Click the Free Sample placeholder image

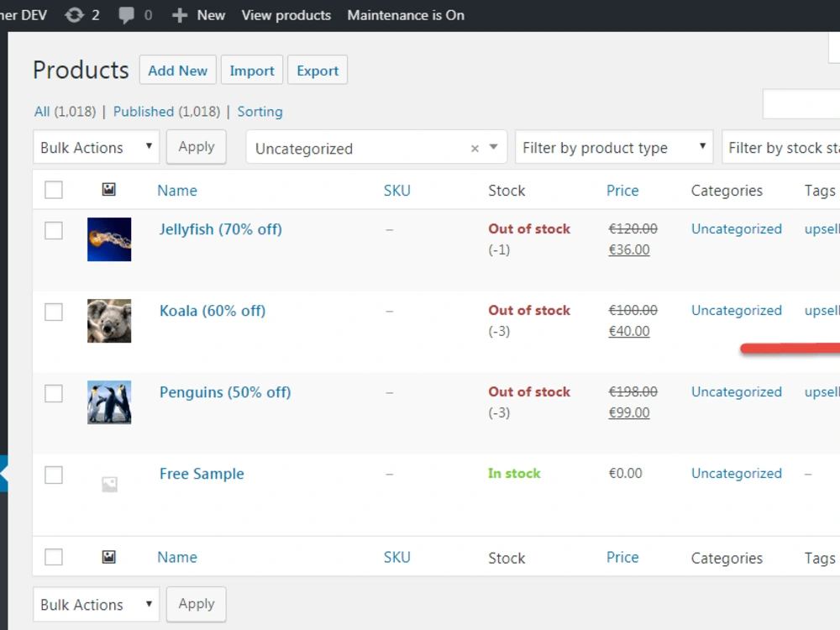tap(109, 485)
